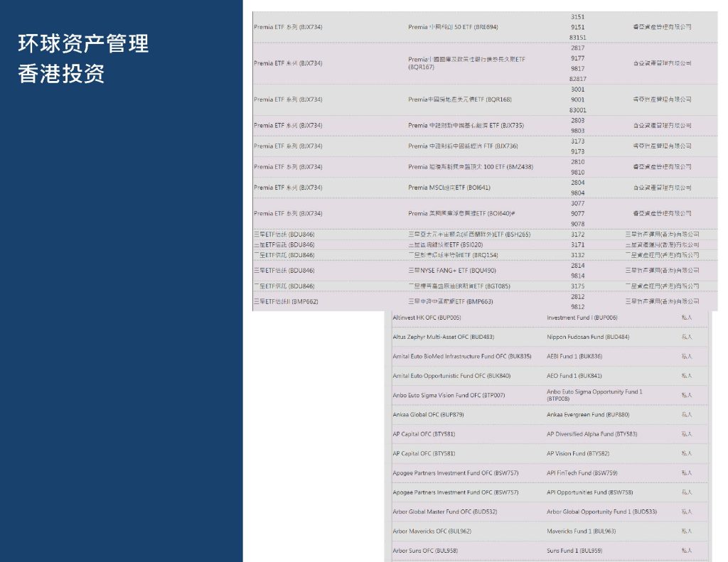Click Amital Euto BioMed Infrastructure Fund OFC
This screenshot has height=562, width=728.
coord(462,357)
